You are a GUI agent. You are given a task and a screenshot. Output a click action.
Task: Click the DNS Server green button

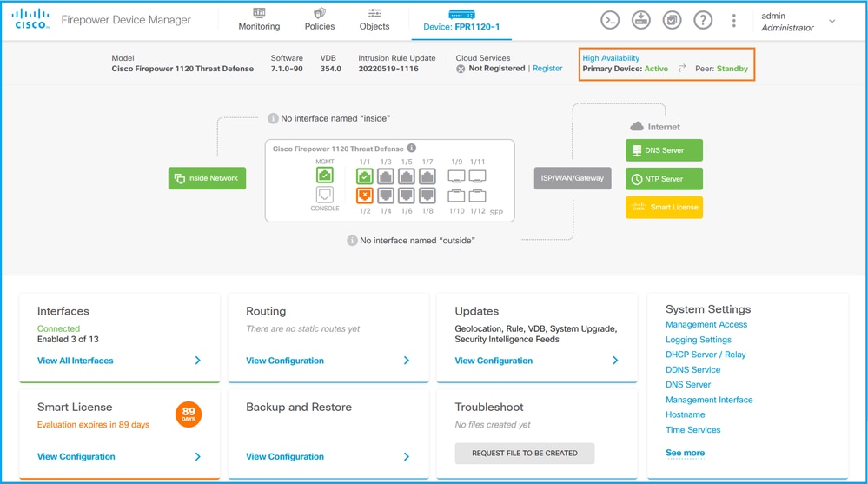(665, 150)
